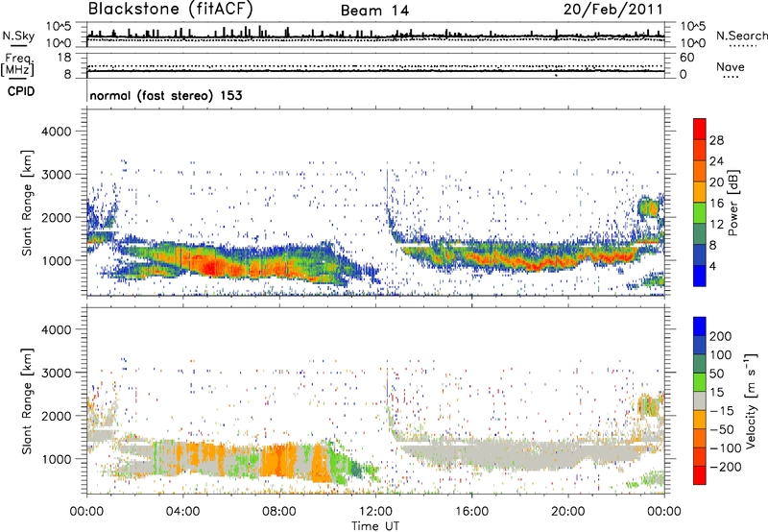
Task: Click 'Slant Range [km]' label of power panel
Action: tap(27, 203)
